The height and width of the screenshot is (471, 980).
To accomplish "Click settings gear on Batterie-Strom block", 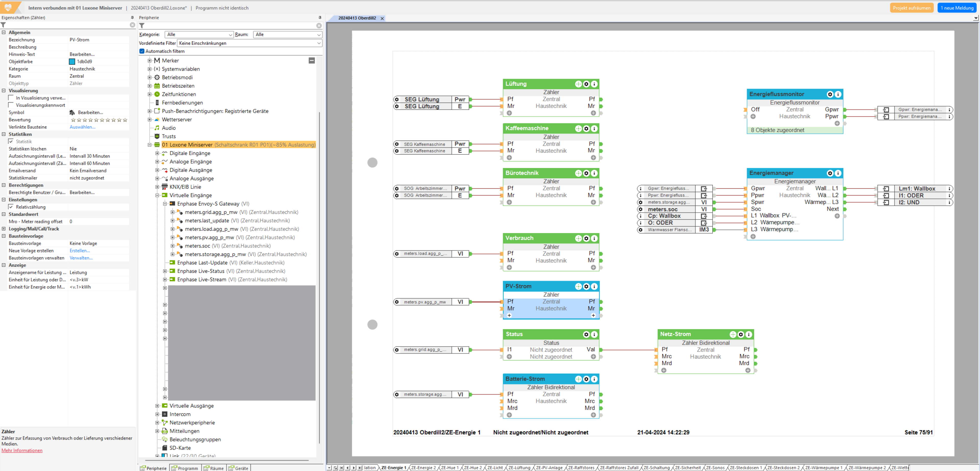I will click(586, 379).
